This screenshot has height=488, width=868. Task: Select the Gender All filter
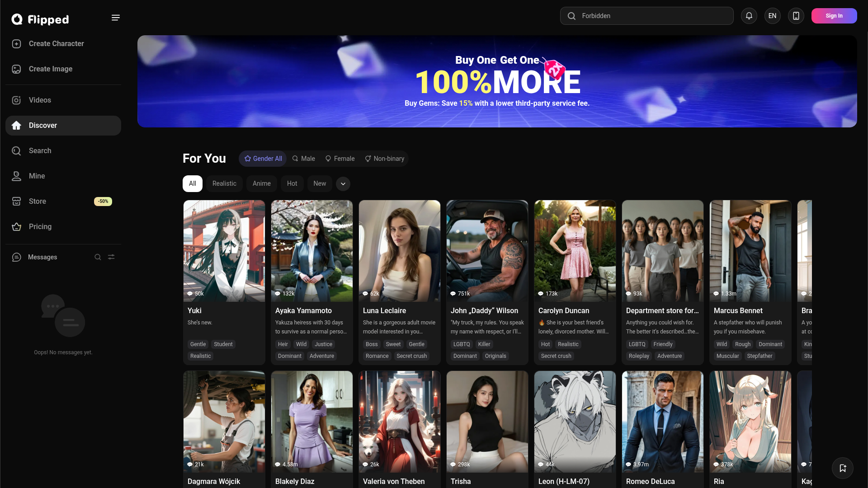(x=263, y=159)
